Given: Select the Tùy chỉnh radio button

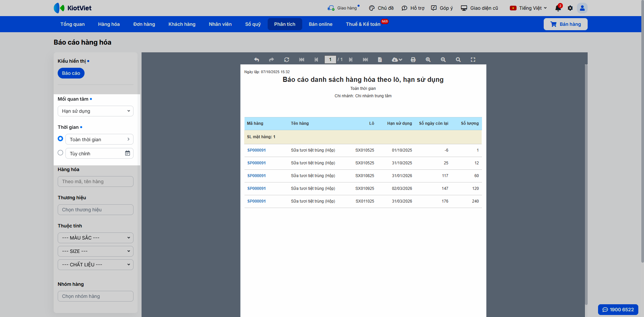Looking at the screenshot, I should (60, 153).
